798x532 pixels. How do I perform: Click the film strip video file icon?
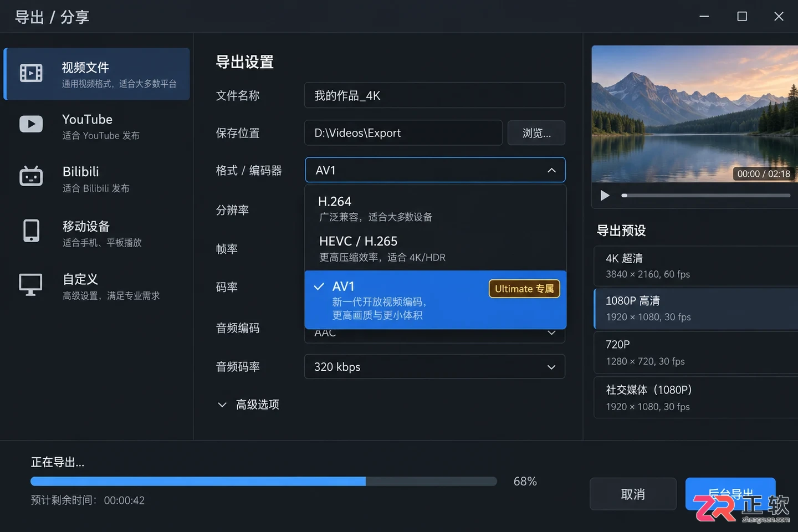pyautogui.click(x=31, y=73)
